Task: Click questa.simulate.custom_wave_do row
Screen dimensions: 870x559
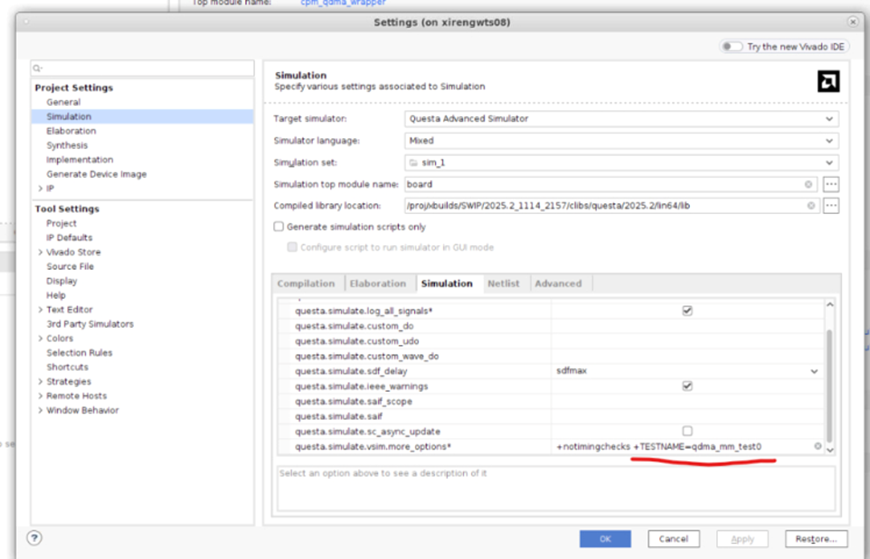Action: tap(550, 356)
